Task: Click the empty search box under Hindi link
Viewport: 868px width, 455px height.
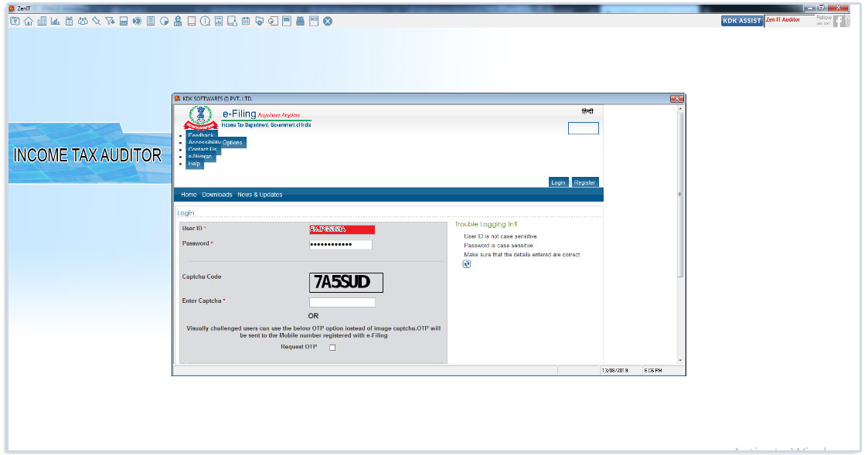Action: pos(584,128)
